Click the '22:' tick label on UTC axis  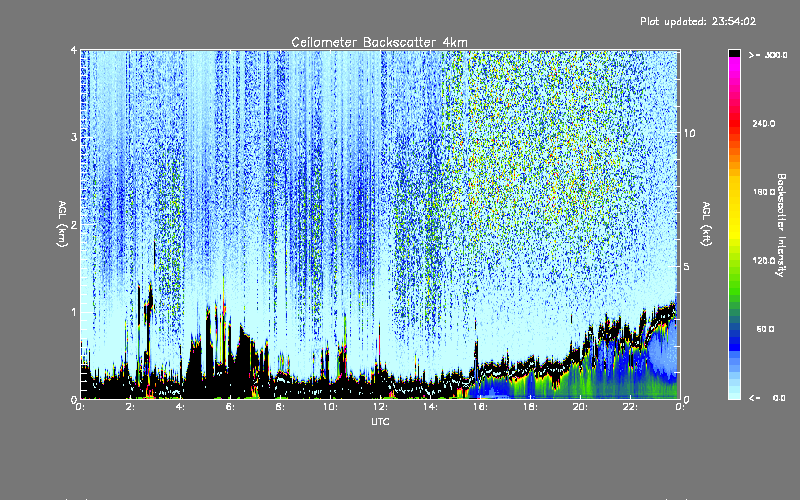630,407
